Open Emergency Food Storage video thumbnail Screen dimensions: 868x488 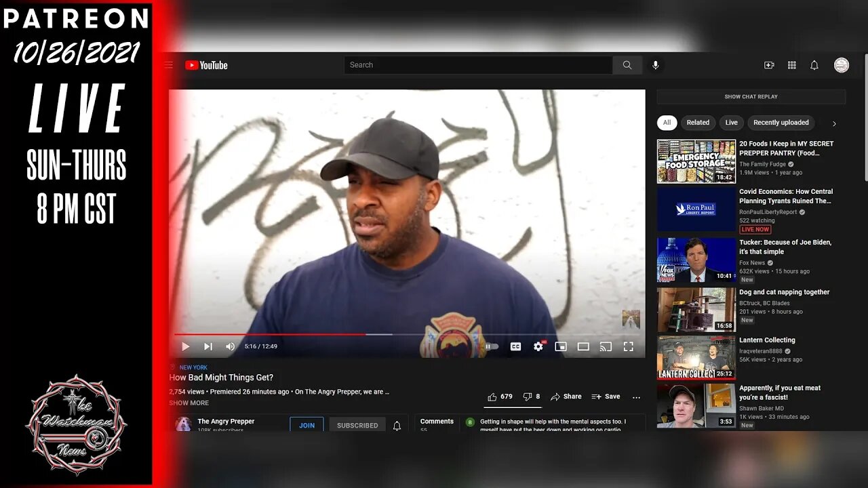tap(696, 161)
